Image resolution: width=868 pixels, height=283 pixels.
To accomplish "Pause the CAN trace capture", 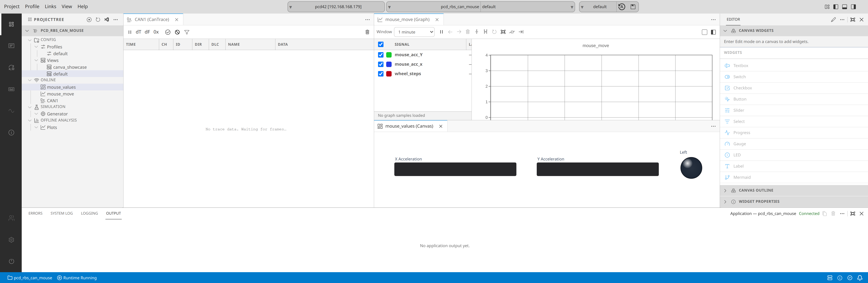I will pos(130,32).
